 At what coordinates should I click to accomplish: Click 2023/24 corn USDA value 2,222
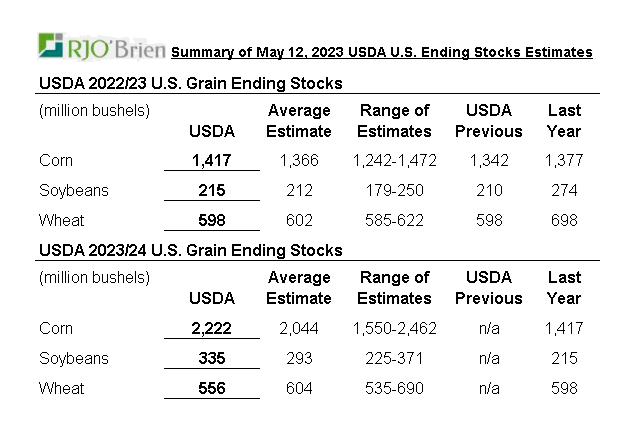tap(211, 328)
